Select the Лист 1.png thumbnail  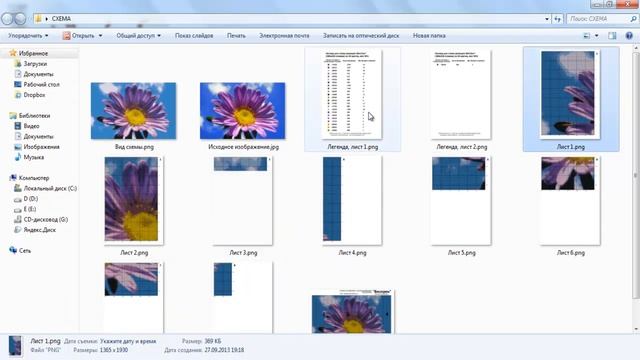570,94
